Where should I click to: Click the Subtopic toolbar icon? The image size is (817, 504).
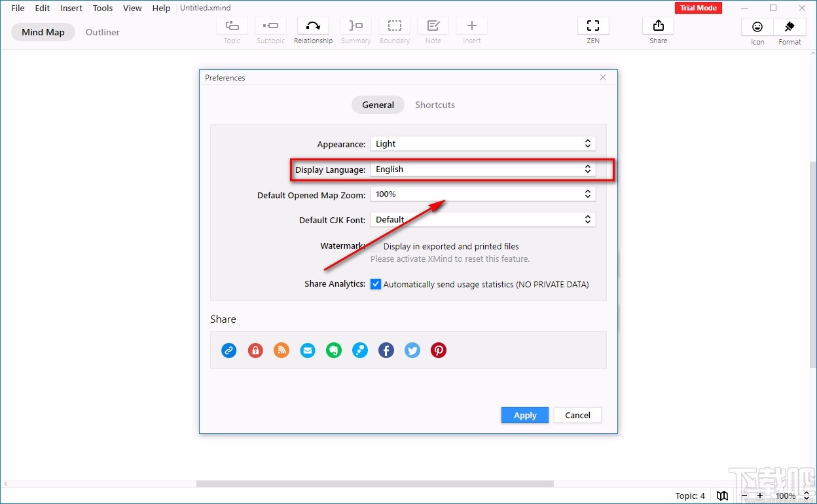coord(270,26)
